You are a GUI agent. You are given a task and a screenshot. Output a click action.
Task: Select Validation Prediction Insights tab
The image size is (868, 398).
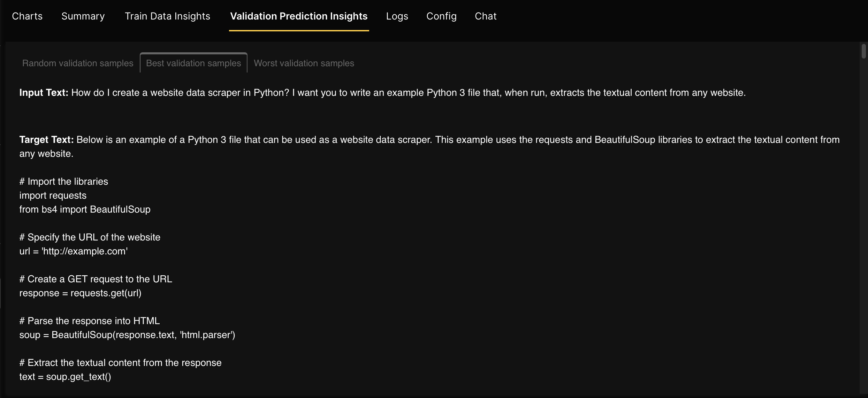point(299,16)
